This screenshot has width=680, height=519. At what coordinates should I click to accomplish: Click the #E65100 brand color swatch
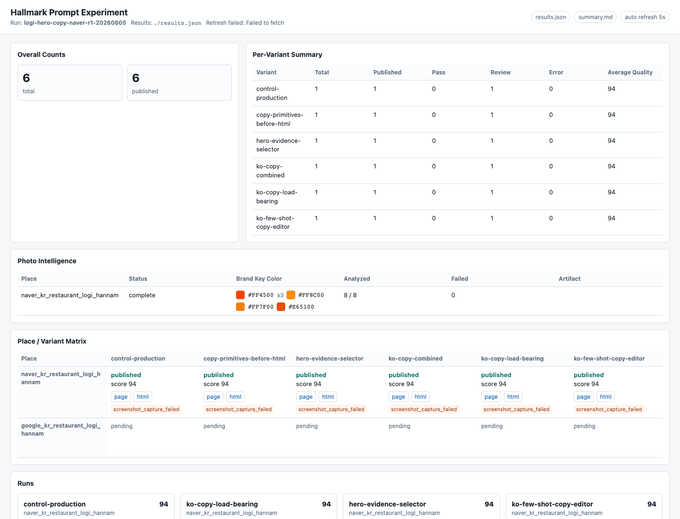tap(281, 307)
